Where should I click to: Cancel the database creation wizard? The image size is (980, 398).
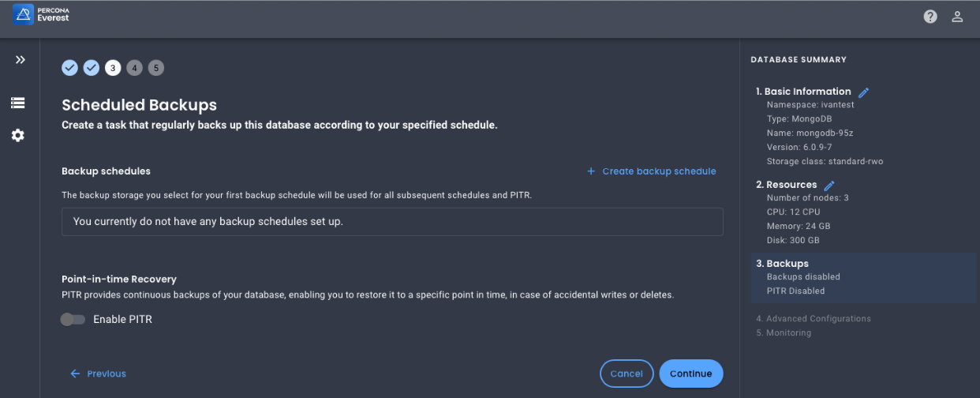(x=627, y=374)
